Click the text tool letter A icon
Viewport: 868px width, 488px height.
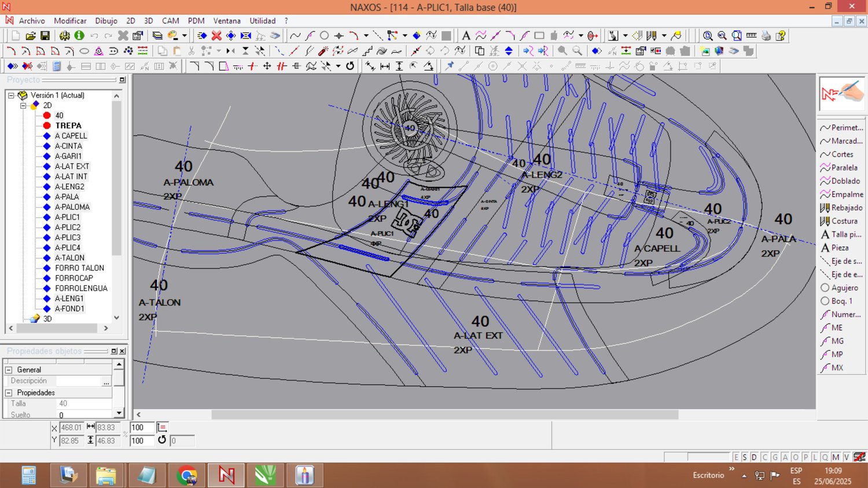pos(466,36)
